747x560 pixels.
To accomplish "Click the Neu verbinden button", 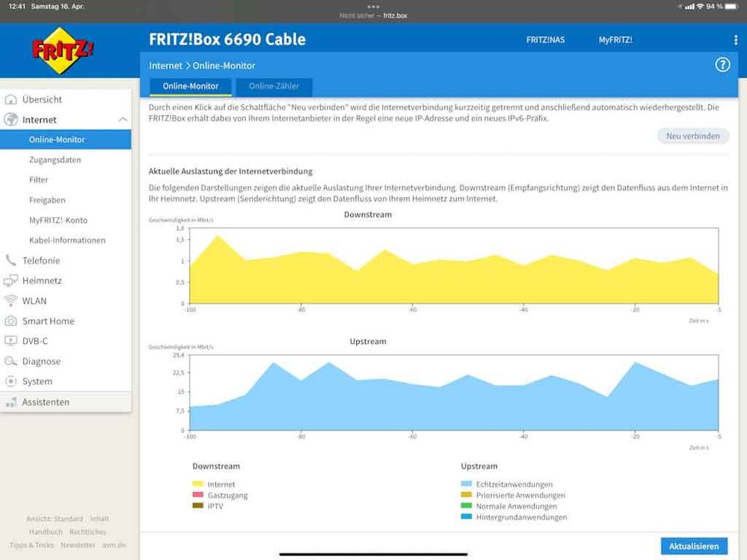I will coord(692,136).
